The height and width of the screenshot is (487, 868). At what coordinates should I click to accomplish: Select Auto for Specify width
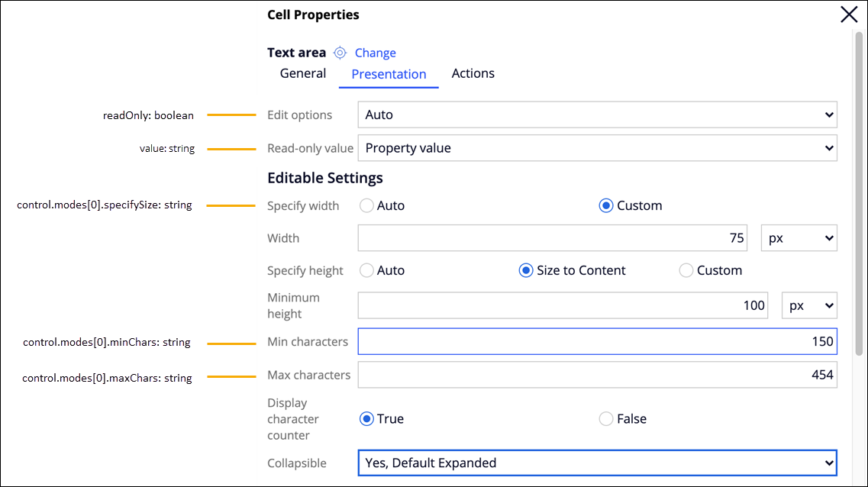pyautogui.click(x=367, y=205)
